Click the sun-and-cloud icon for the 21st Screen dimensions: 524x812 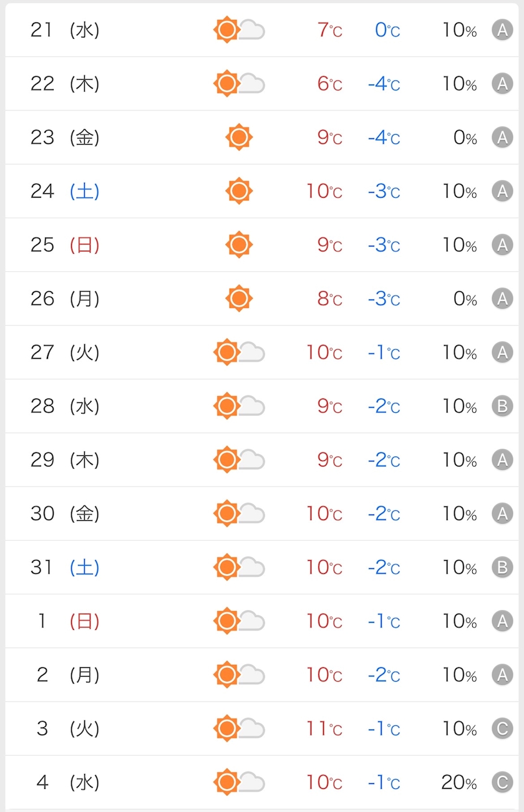coord(239,30)
